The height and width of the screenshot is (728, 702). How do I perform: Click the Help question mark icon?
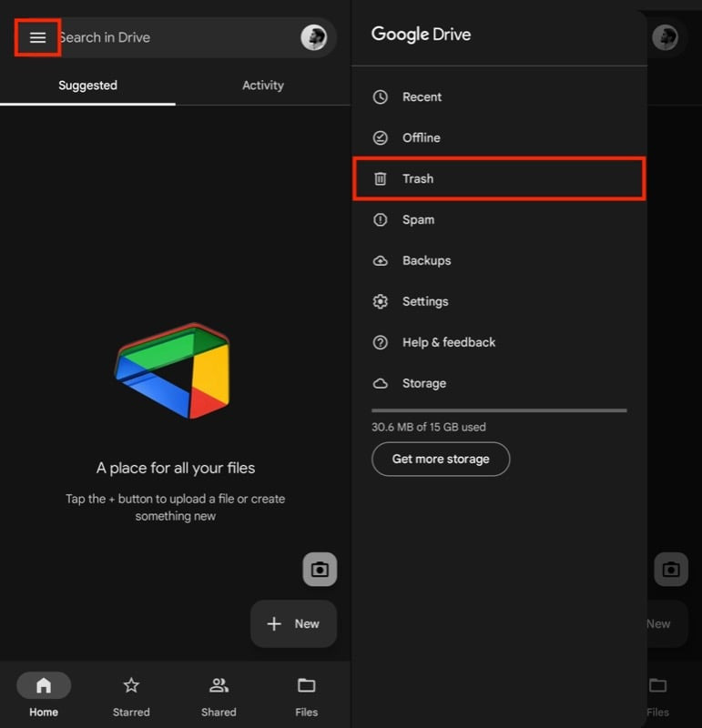pos(380,343)
